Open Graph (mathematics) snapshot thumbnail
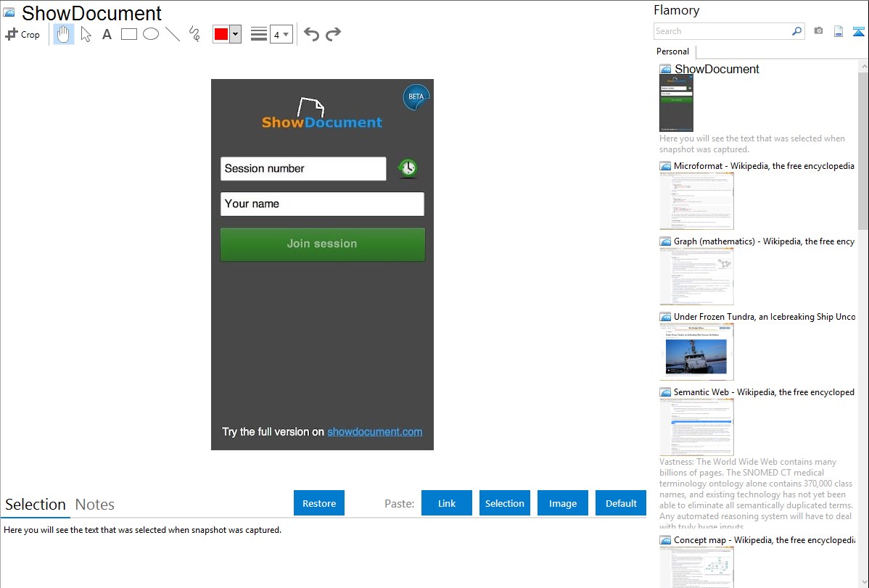This screenshot has height=588, width=869. point(696,276)
